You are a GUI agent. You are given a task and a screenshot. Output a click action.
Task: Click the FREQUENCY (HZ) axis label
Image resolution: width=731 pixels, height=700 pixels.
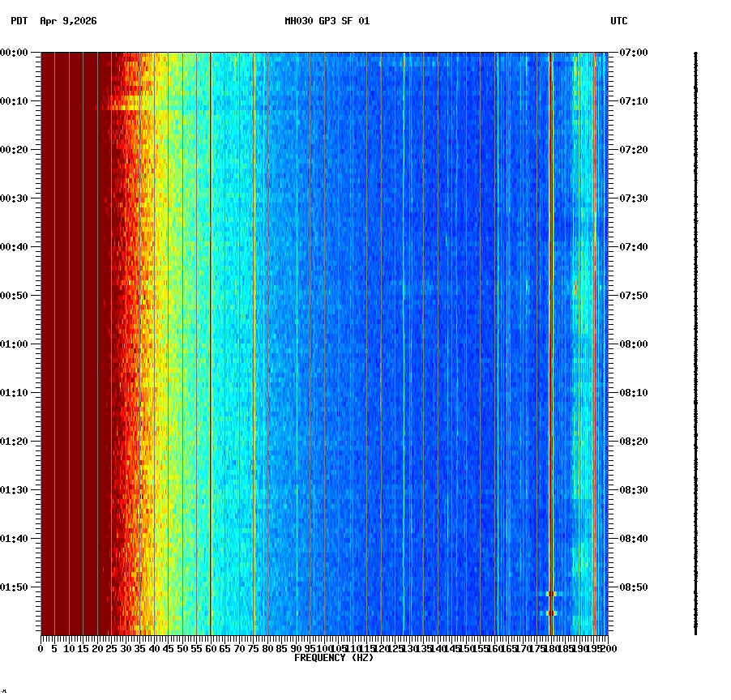(x=333, y=659)
